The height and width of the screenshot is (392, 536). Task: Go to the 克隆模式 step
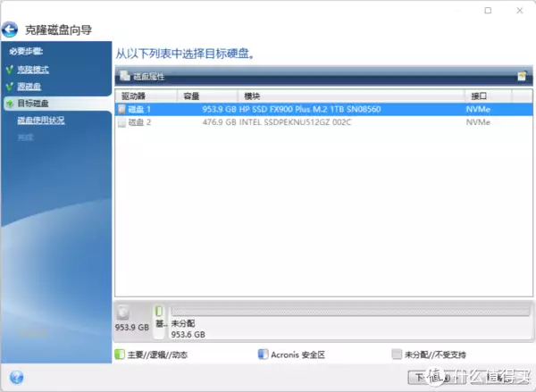[33, 70]
